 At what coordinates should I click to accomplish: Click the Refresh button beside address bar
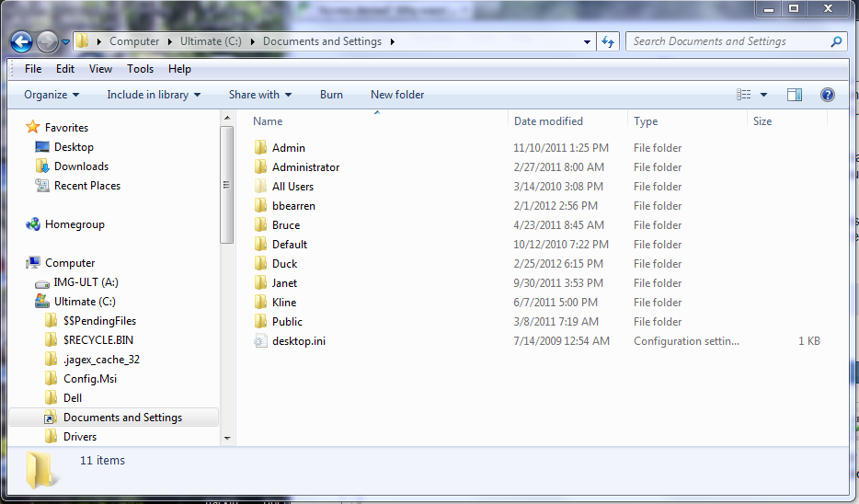(608, 41)
